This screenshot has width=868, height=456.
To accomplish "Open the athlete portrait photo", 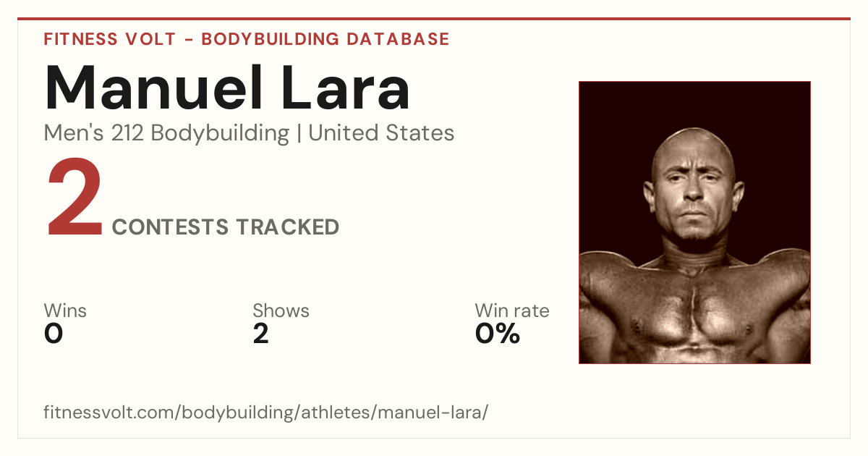I will [694, 222].
